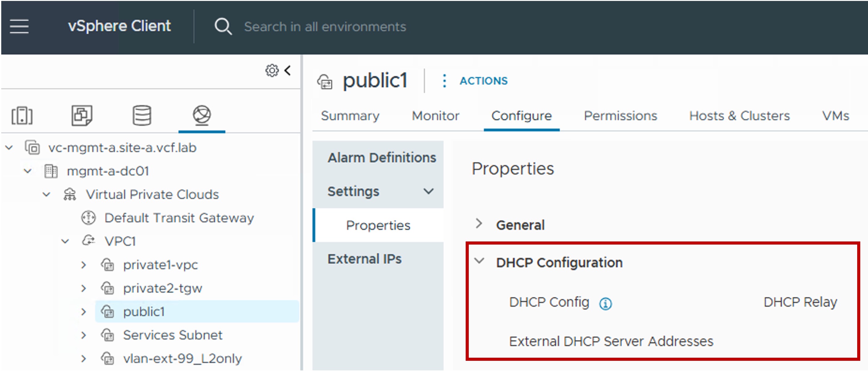This screenshot has height=371, width=868.
Task: Switch to Hosts and Clusters inventory view
Action: [22, 116]
